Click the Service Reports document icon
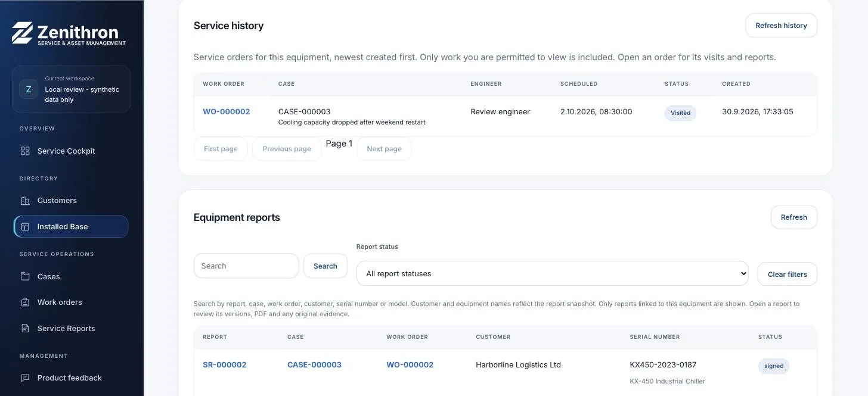The width and height of the screenshot is (868, 396). point(25,329)
